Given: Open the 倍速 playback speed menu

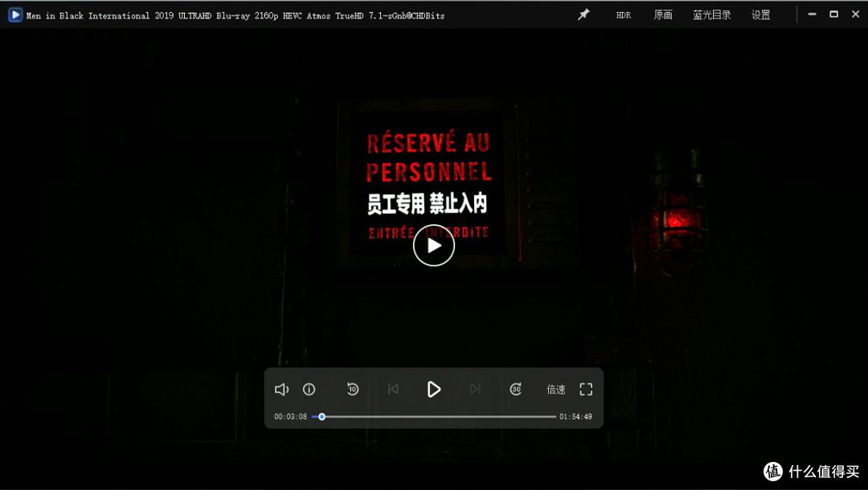Looking at the screenshot, I should (556, 390).
